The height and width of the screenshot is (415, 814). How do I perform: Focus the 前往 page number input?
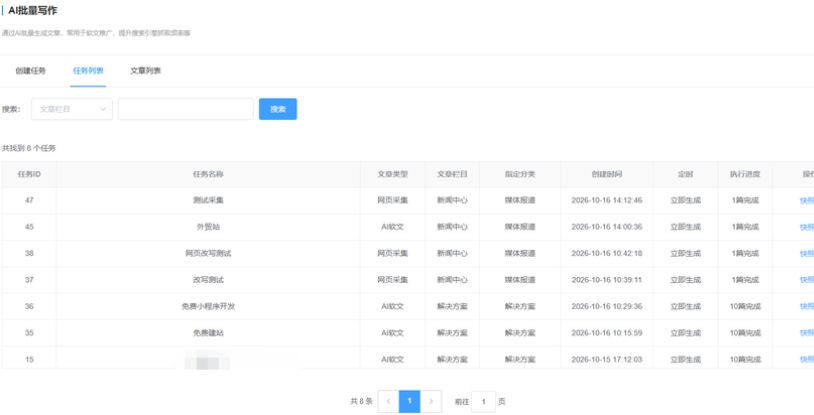pos(483,401)
